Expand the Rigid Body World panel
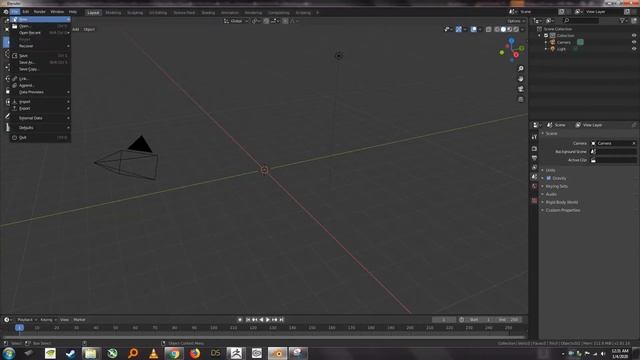640x360 pixels. (562, 202)
